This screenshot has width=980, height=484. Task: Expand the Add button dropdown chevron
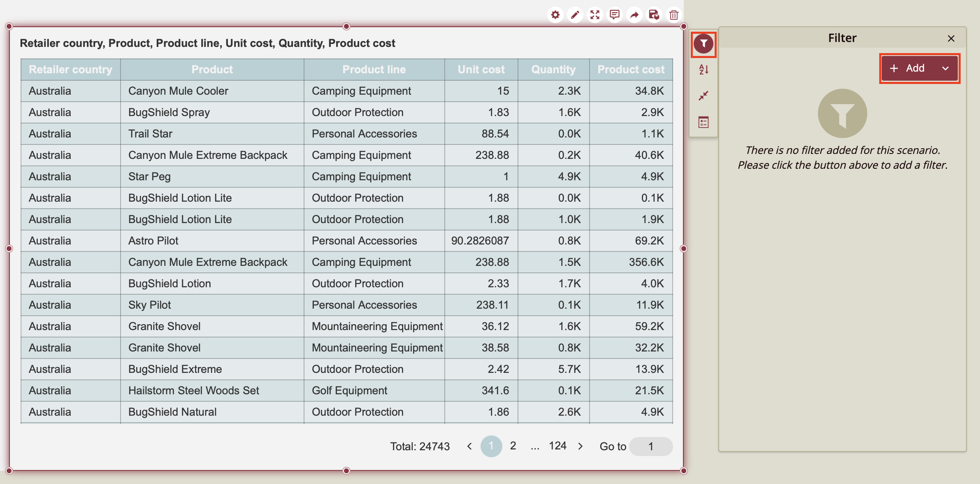(945, 69)
